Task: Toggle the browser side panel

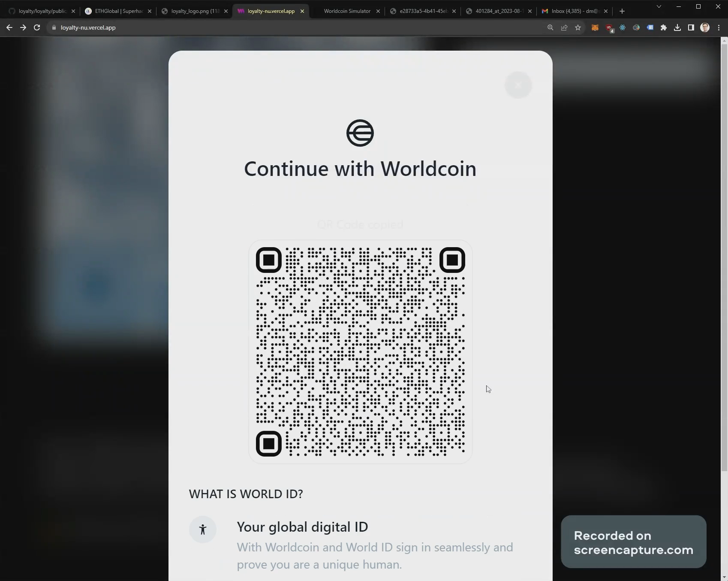Action: pos(691,27)
